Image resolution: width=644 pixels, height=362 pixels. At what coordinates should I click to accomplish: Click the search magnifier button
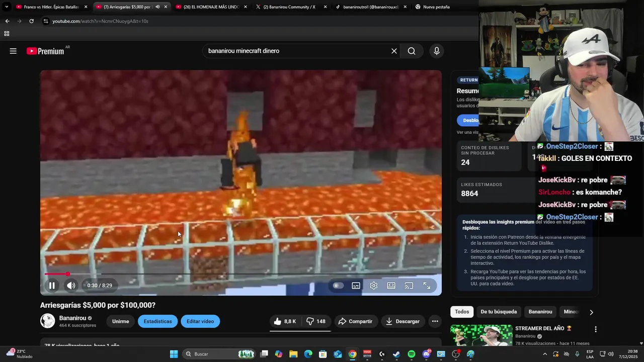tap(412, 51)
